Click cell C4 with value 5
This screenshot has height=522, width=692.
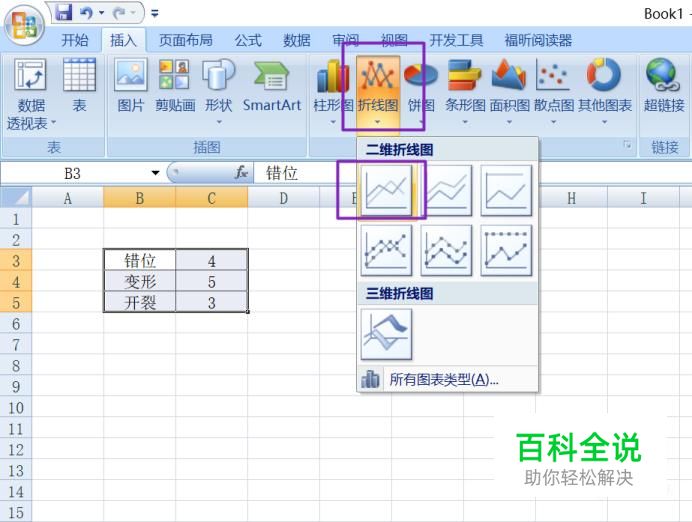(212, 282)
